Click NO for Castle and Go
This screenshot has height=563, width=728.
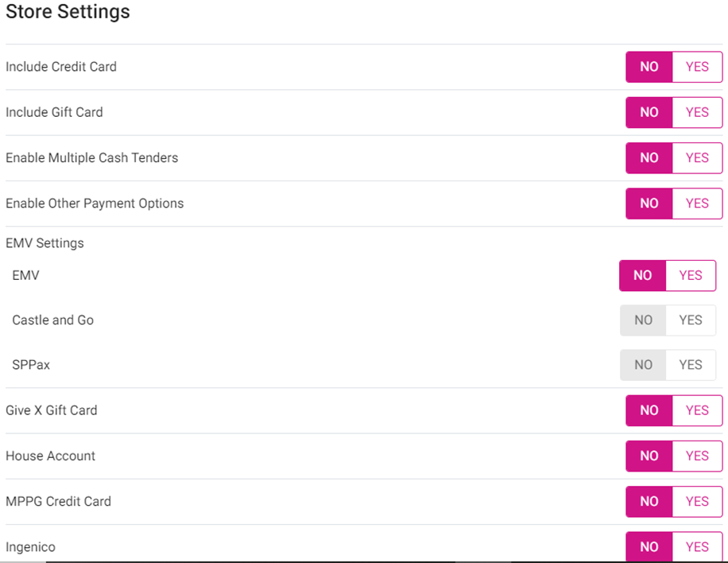pos(643,320)
